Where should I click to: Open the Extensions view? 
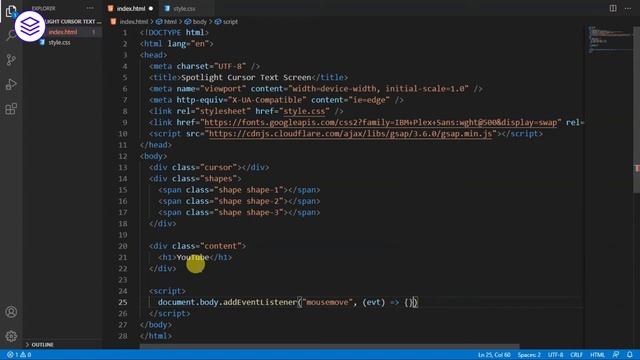tap(11, 109)
